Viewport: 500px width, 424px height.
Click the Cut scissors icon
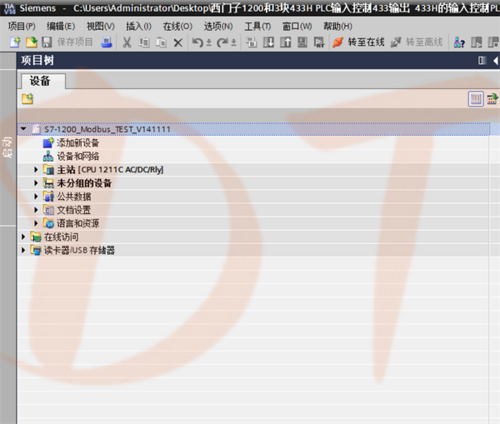127,42
